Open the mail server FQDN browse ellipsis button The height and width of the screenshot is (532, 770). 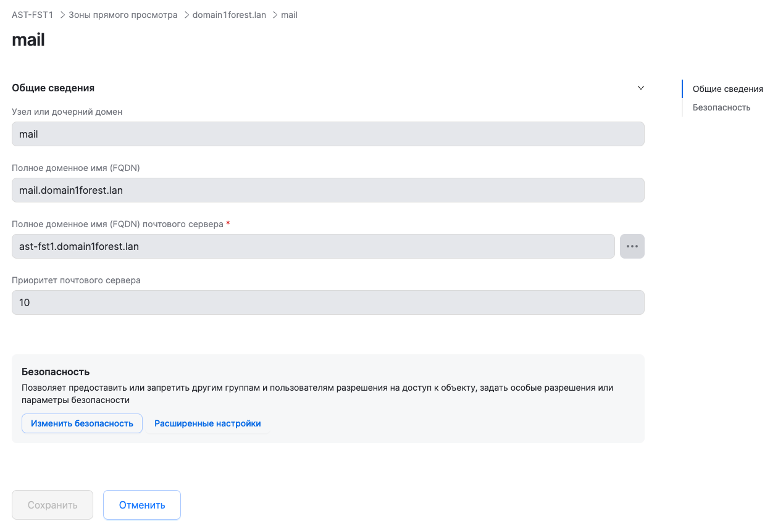(632, 246)
